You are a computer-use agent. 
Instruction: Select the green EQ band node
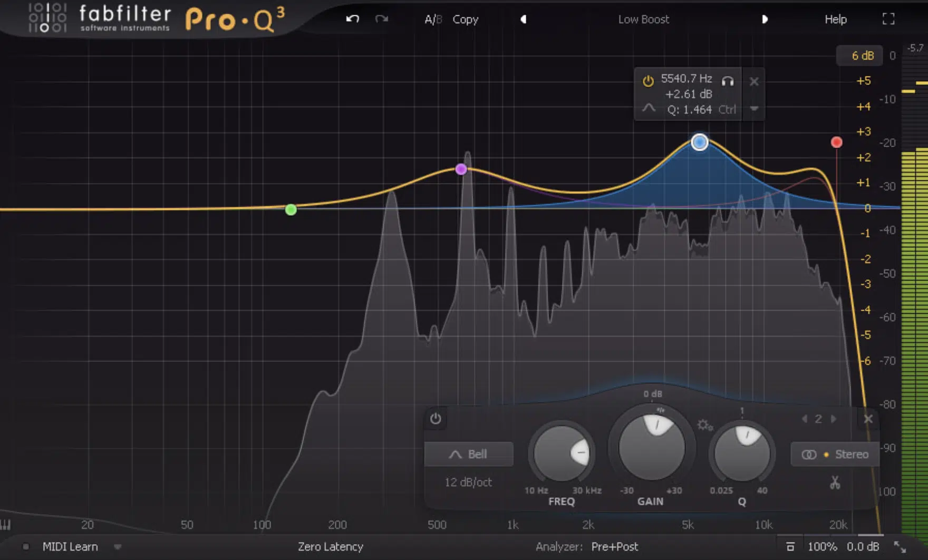[x=291, y=210]
